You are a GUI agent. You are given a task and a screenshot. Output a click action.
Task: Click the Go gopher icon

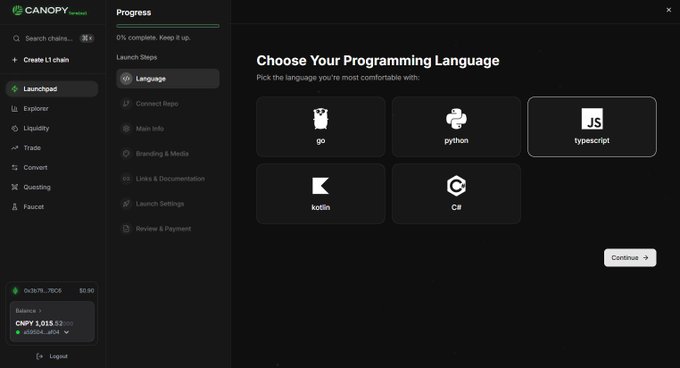(320, 119)
